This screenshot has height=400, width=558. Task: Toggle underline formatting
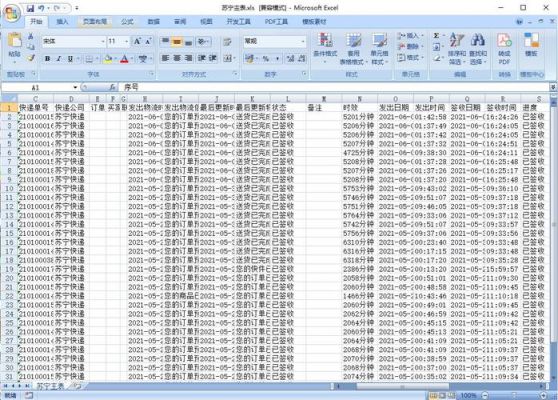70,59
